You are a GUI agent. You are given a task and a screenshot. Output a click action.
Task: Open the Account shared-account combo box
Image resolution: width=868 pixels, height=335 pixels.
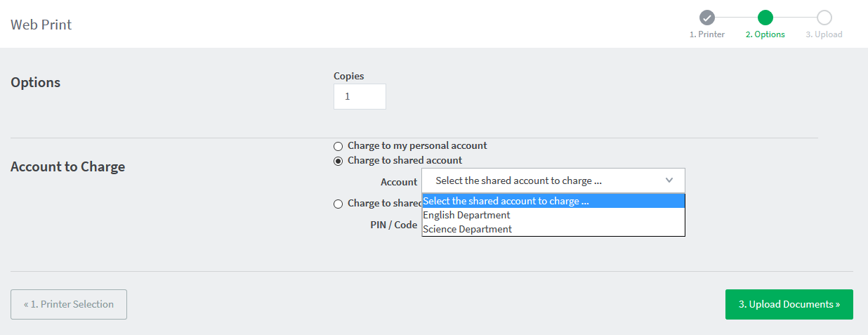[553, 180]
